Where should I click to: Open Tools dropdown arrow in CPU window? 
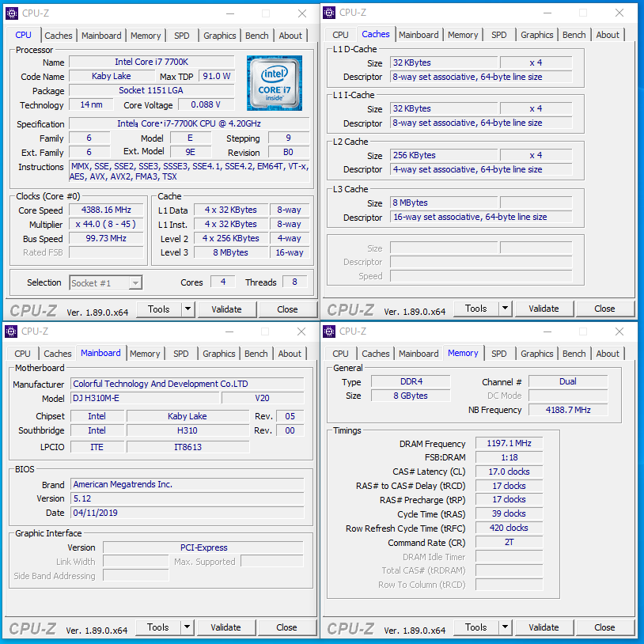tap(188, 309)
